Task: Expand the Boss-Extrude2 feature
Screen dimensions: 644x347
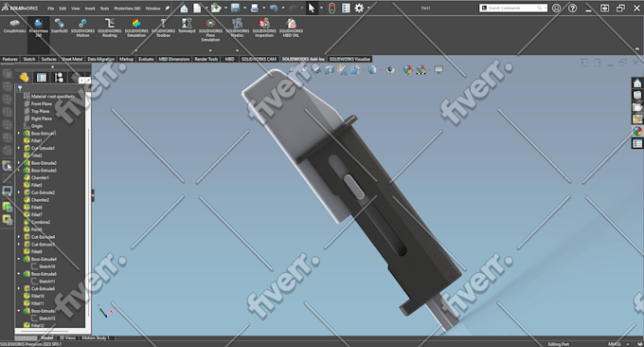Action: (x=19, y=163)
